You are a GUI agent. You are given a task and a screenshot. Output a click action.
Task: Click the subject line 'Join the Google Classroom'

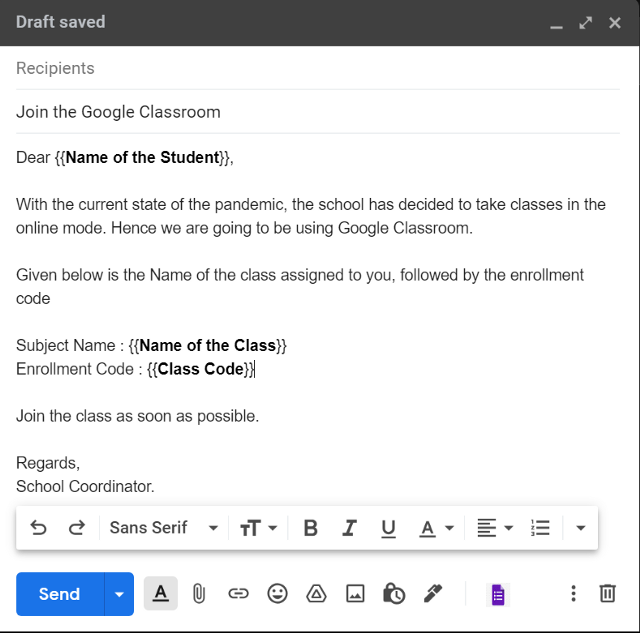(x=318, y=112)
